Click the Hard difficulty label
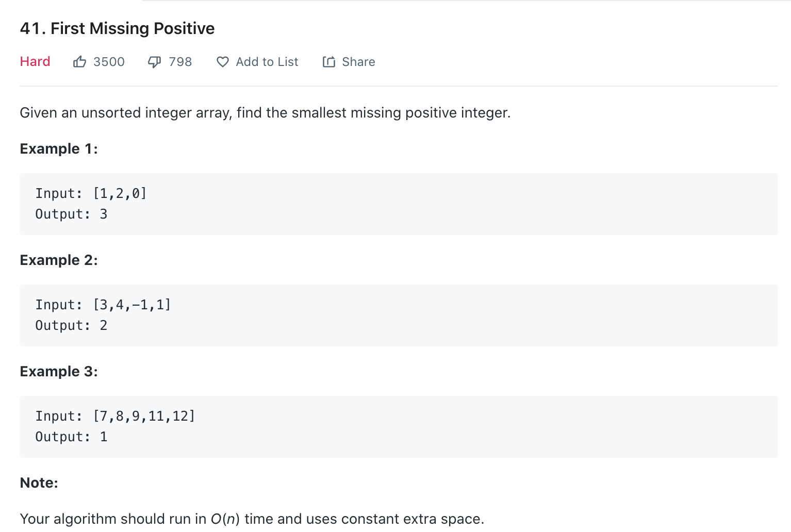The height and width of the screenshot is (532, 791). 35,61
